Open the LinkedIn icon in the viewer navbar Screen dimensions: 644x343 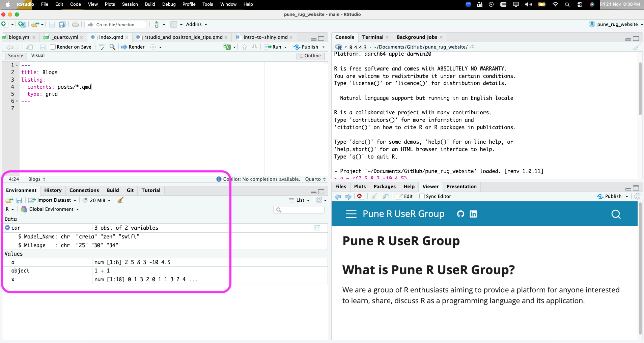tap(473, 214)
